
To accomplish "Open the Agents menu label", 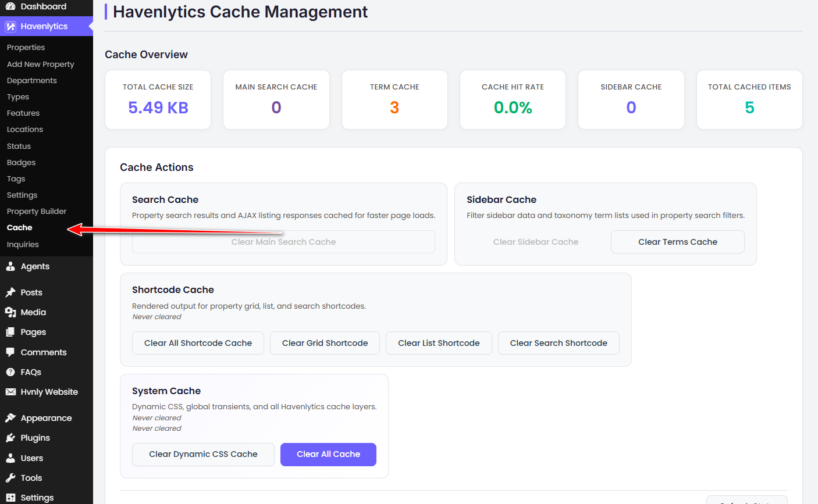I will pyautogui.click(x=35, y=266).
